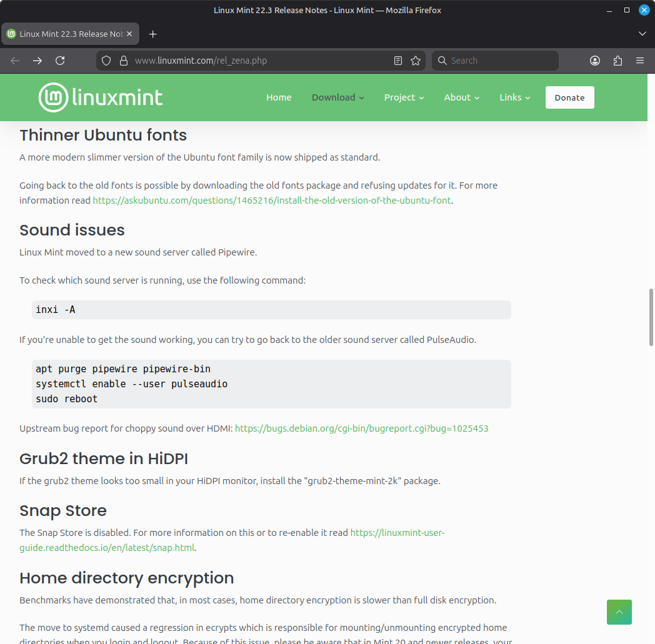Image resolution: width=655 pixels, height=644 pixels.
Task: Minimize the Firefox window
Action: [609, 11]
